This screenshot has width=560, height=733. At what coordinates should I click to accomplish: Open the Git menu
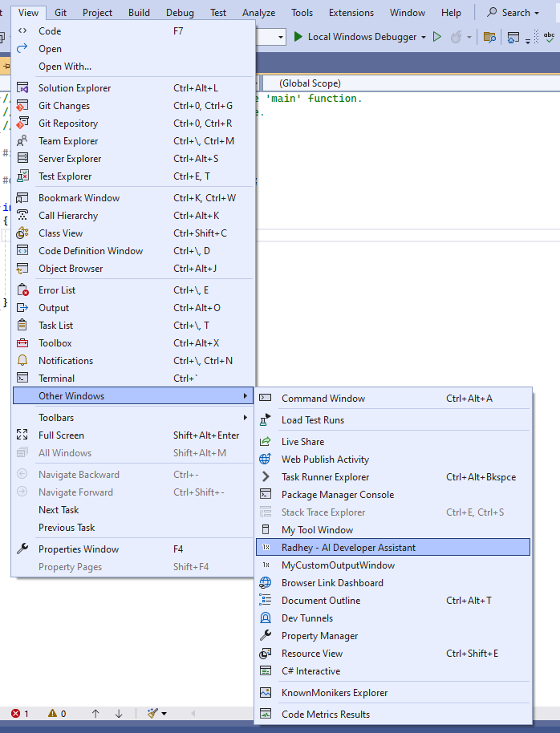pos(60,13)
